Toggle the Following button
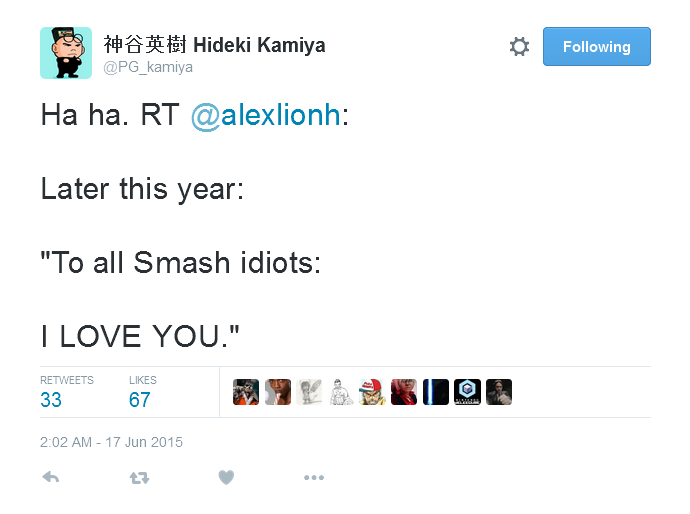The image size is (690, 514). [x=596, y=47]
